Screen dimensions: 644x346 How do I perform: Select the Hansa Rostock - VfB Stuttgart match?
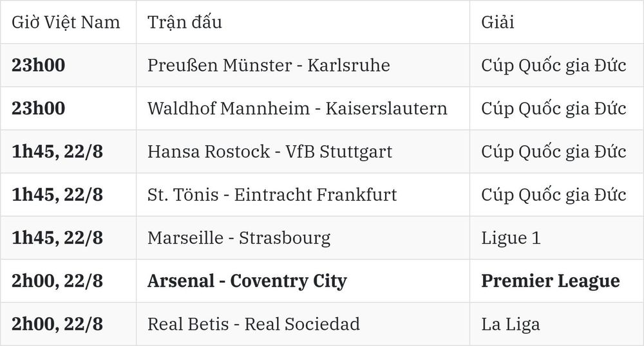pyautogui.click(x=270, y=152)
